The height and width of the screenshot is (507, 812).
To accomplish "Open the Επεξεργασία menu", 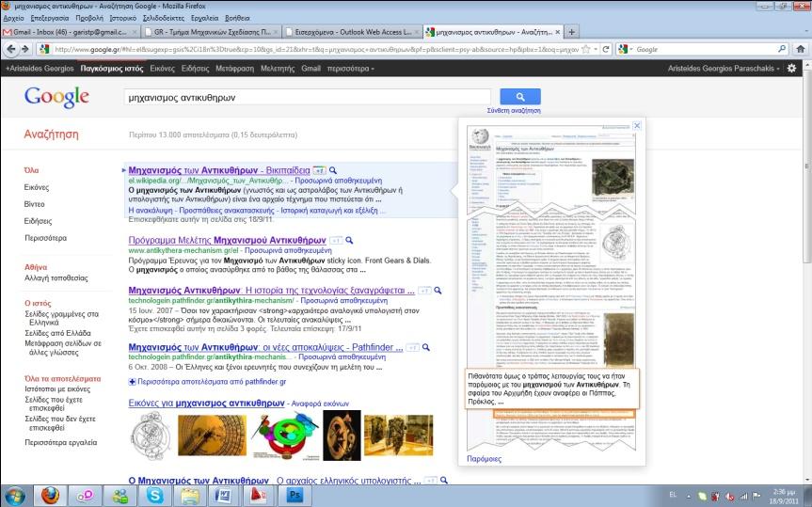I will click(50, 18).
